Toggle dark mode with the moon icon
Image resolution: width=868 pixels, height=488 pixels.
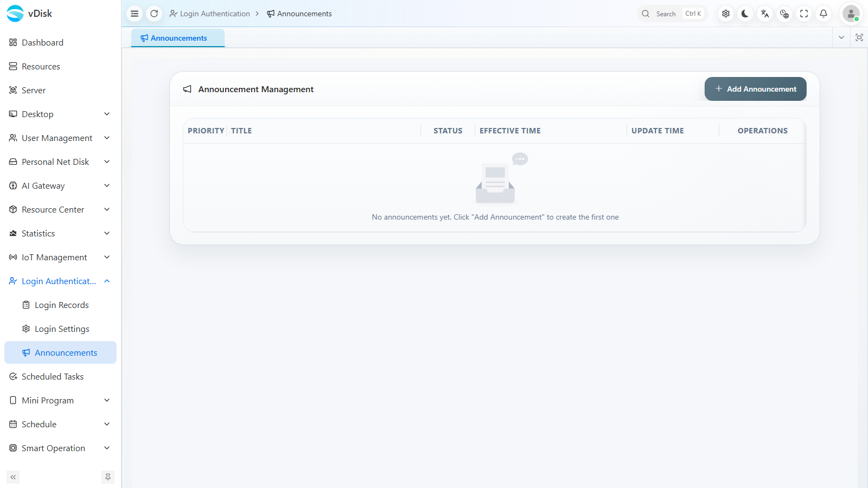pos(745,14)
